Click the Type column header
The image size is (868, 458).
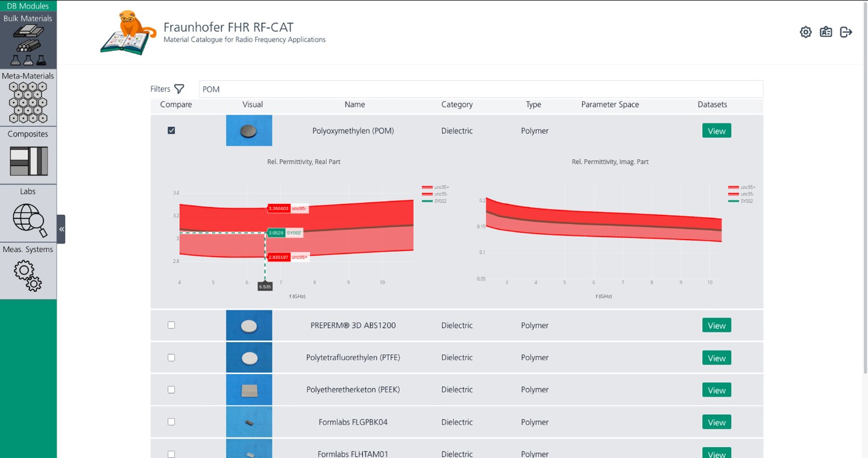tap(533, 104)
